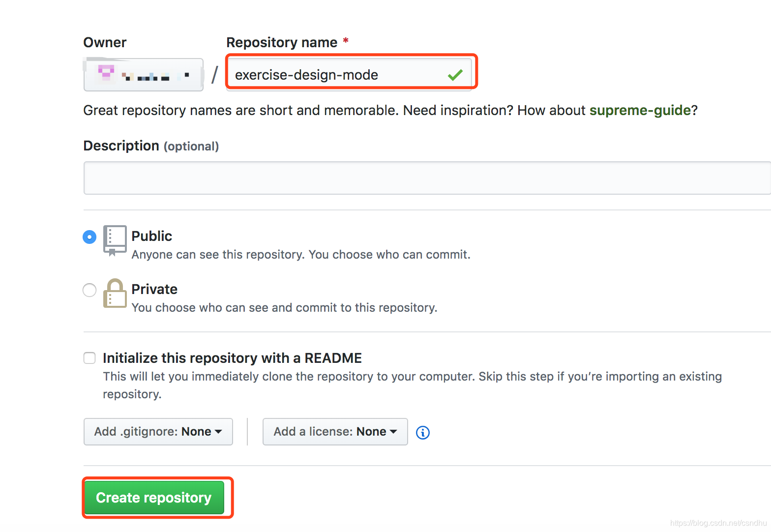Click the Public label text
Viewport: 771px width, 532px height.
(152, 236)
